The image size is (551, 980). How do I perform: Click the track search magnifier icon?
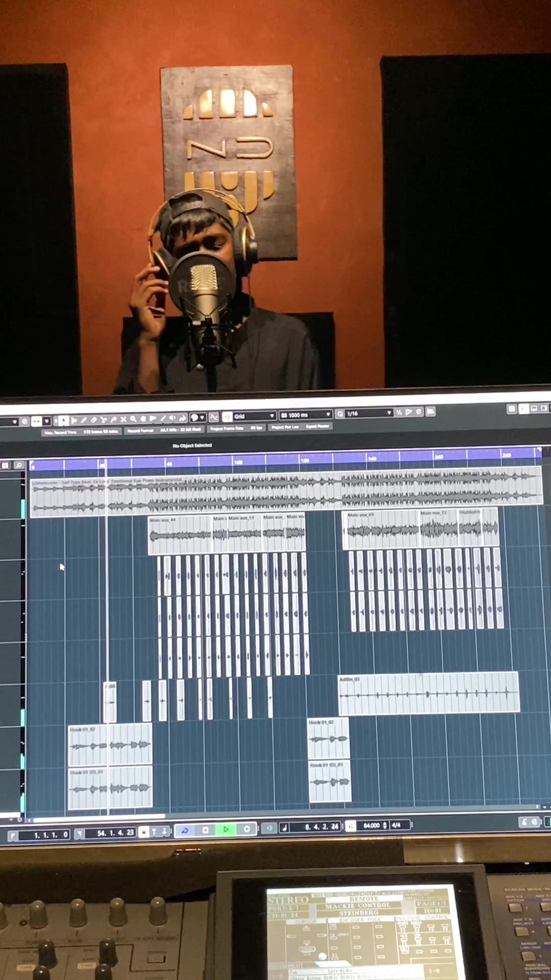click(19, 465)
